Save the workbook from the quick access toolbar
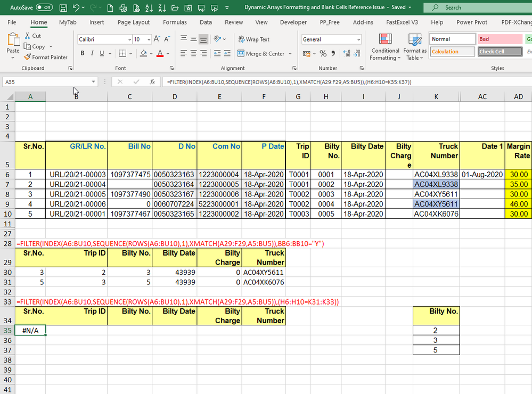This screenshot has width=532, height=394. point(63,8)
